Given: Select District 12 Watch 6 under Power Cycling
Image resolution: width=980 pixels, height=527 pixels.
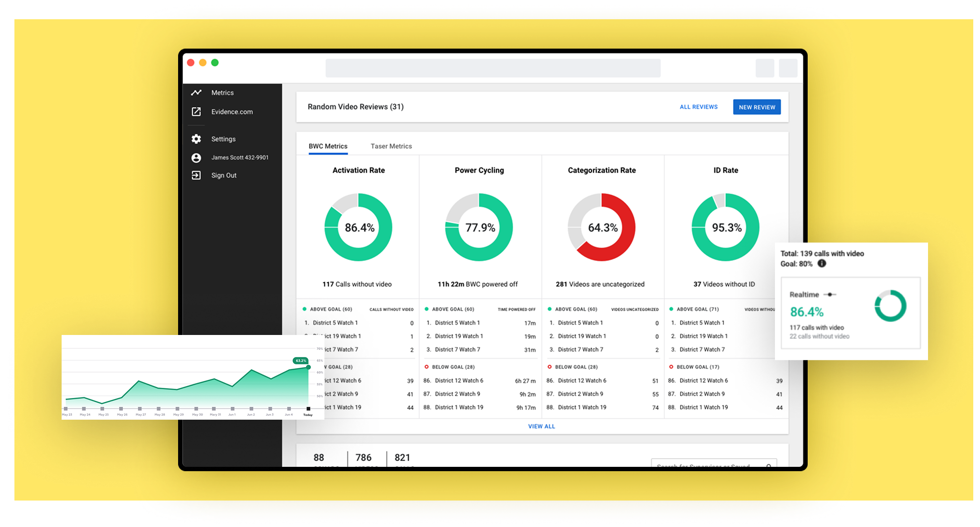Looking at the screenshot, I should point(459,381).
